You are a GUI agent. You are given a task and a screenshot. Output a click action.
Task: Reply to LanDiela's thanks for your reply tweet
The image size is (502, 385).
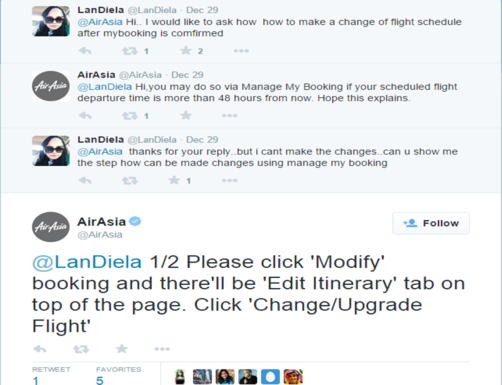85,180
